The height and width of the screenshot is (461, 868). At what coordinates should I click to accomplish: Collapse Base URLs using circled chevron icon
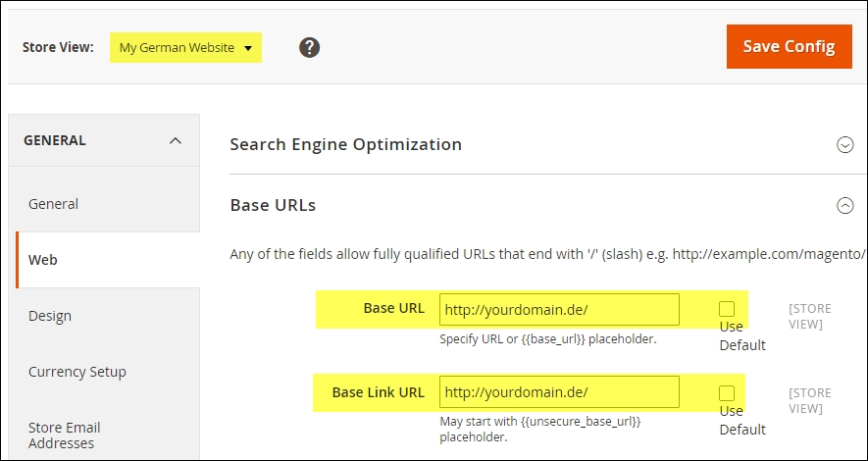click(844, 206)
